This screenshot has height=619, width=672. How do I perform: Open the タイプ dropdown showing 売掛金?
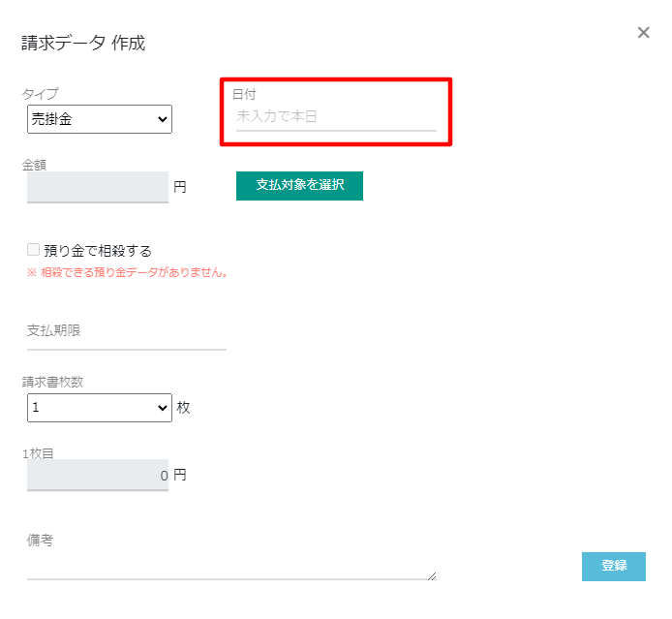click(100, 119)
